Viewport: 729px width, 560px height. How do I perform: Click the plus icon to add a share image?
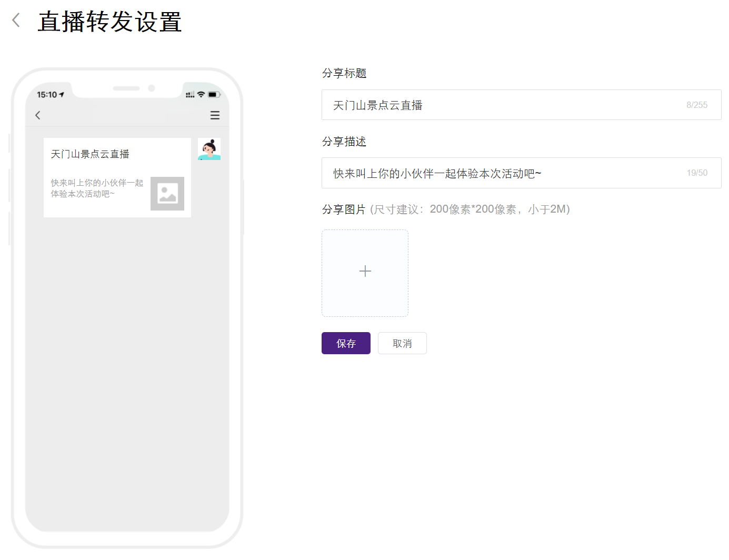365,271
